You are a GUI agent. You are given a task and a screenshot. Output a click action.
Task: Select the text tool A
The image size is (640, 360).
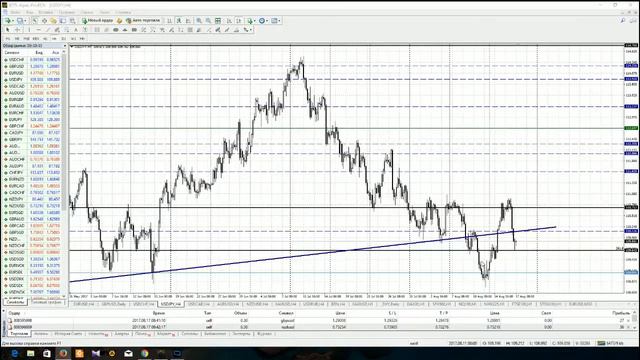(x=76, y=30)
